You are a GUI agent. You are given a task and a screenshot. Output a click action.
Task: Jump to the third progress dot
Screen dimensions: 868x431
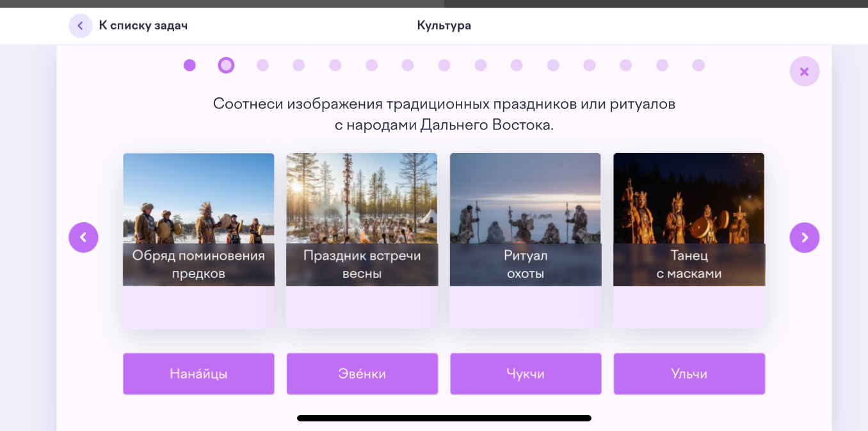pos(262,65)
